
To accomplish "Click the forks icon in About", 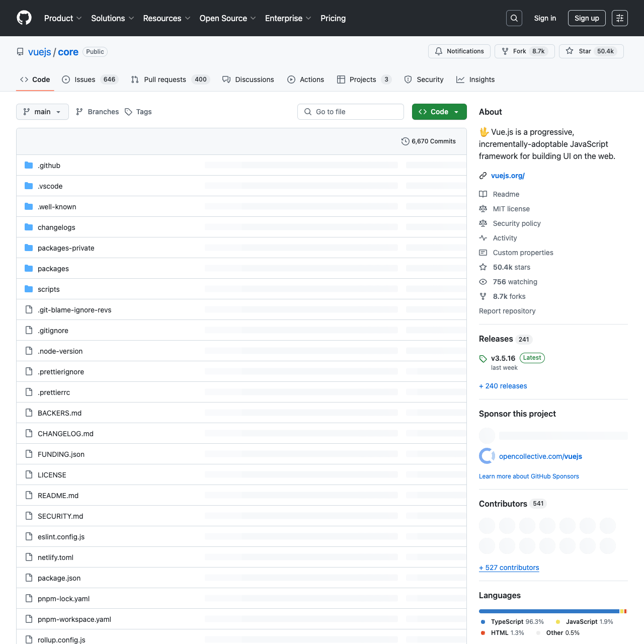I will coord(483,296).
